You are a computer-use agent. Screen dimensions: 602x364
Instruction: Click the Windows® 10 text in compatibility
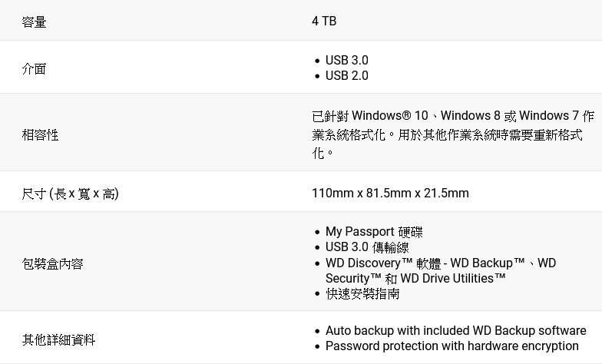pyautogui.click(x=389, y=116)
